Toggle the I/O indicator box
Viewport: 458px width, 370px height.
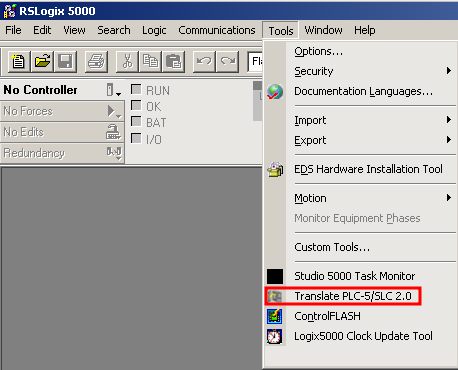coord(136,138)
